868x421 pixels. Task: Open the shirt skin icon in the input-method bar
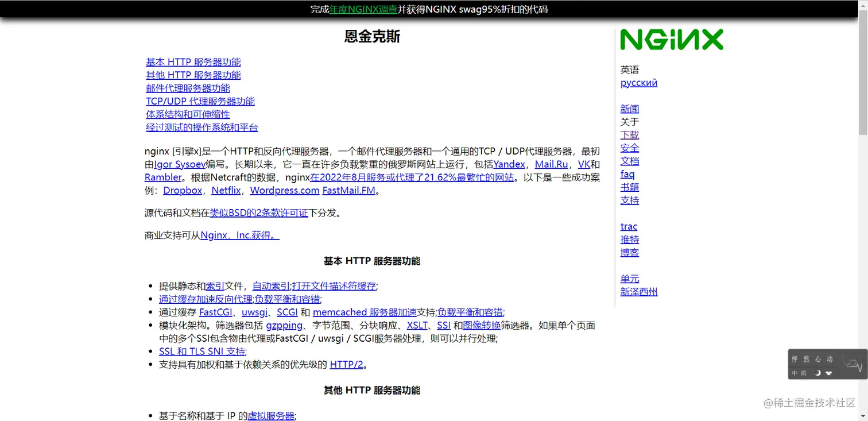click(828, 373)
